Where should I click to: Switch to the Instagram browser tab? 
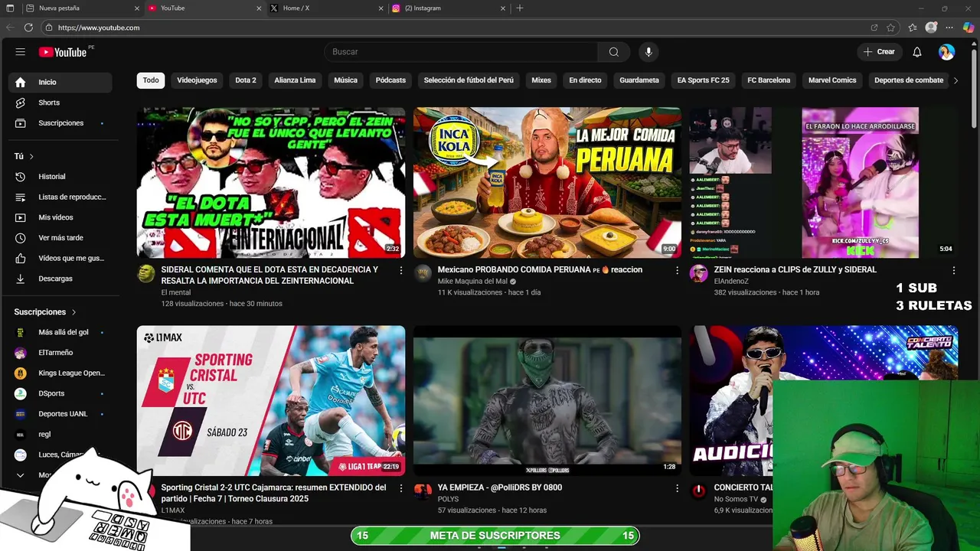coord(449,8)
